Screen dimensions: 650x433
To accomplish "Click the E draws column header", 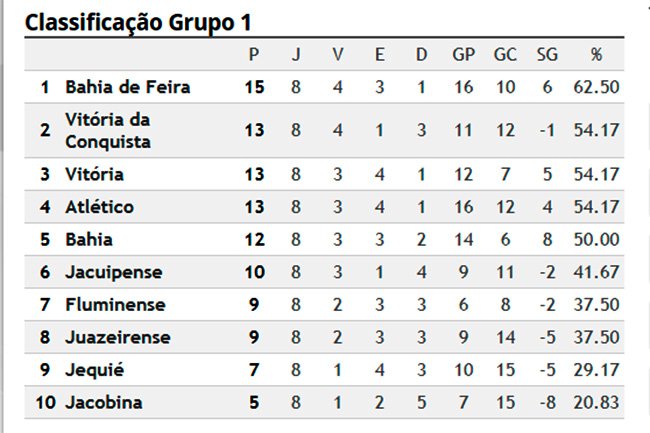I will coord(380,54).
